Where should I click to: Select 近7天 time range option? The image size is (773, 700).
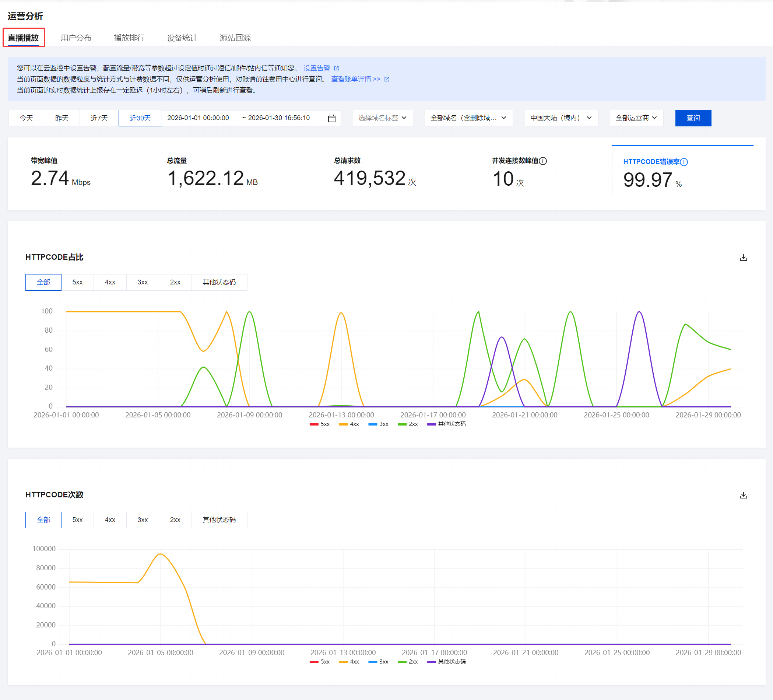pos(99,118)
